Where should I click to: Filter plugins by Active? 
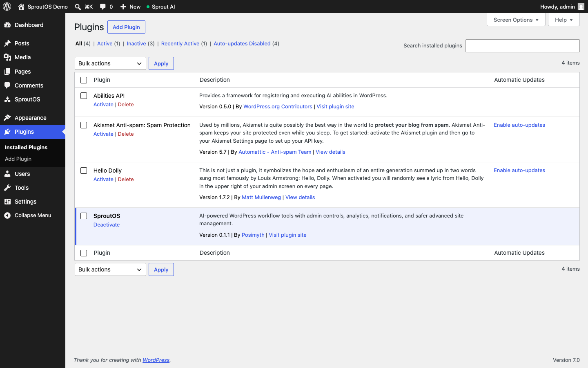(105, 43)
